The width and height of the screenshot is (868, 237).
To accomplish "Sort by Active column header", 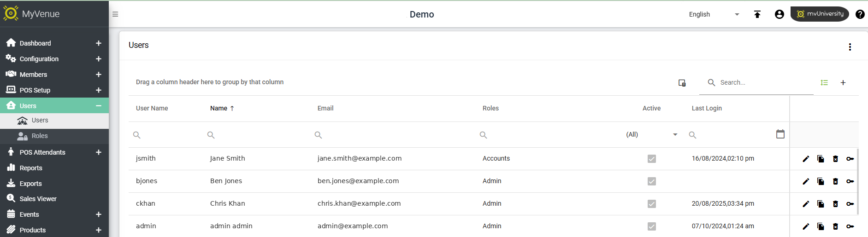I will [x=651, y=108].
